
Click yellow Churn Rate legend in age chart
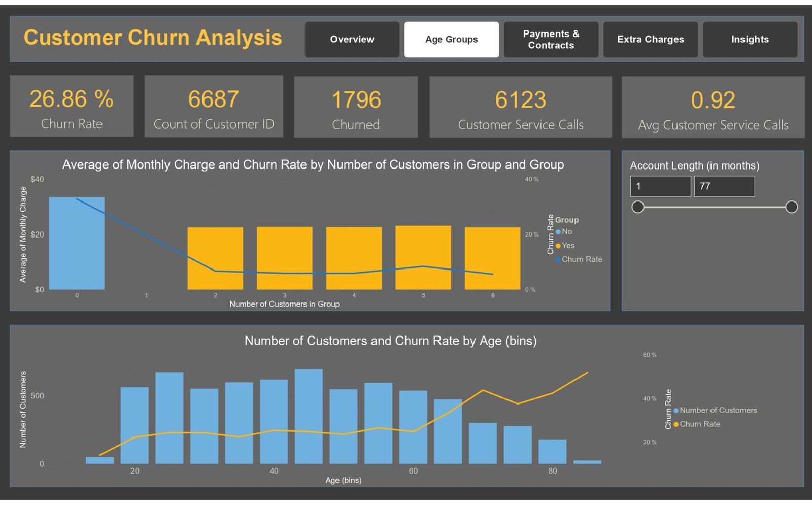tap(676, 424)
